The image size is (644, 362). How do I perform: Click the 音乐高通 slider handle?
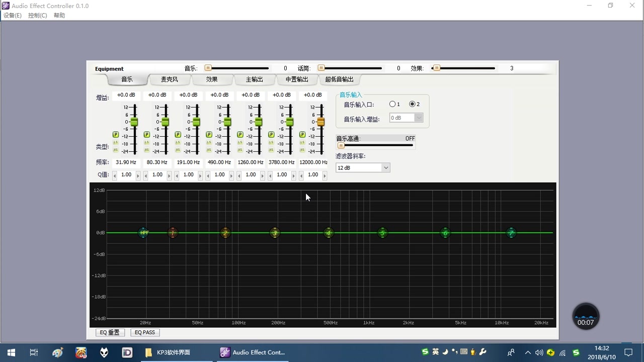[x=341, y=145]
